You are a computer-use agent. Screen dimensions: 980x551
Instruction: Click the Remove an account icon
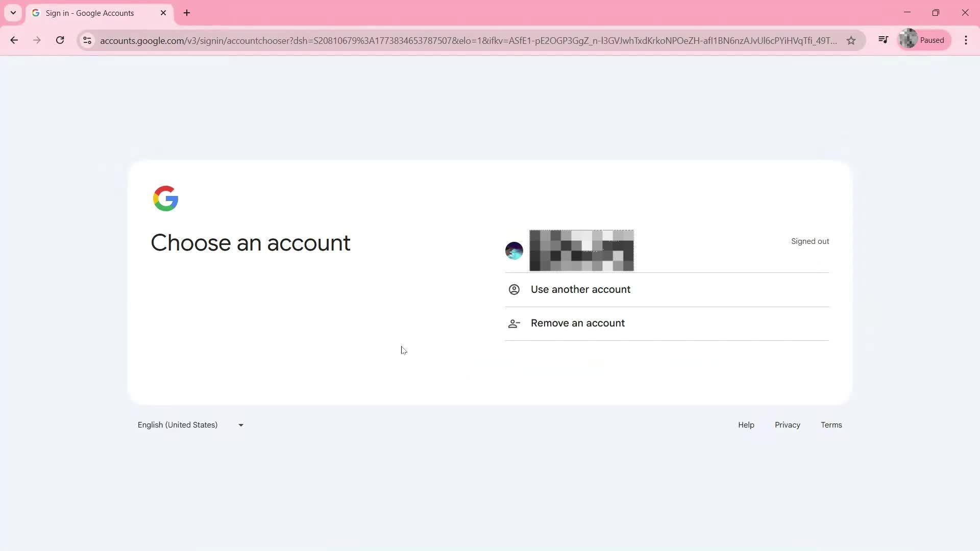[x=513, y=323]
